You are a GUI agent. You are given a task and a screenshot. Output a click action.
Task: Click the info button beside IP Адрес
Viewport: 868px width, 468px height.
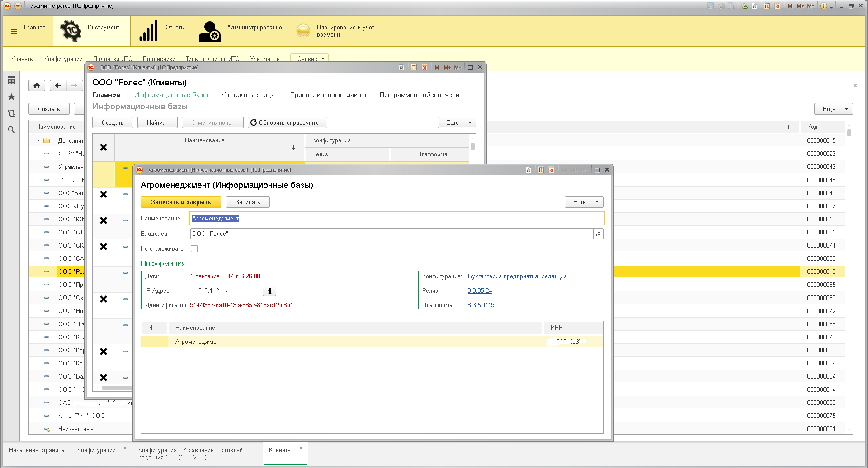pyautogui.click(x=269, y=290)
